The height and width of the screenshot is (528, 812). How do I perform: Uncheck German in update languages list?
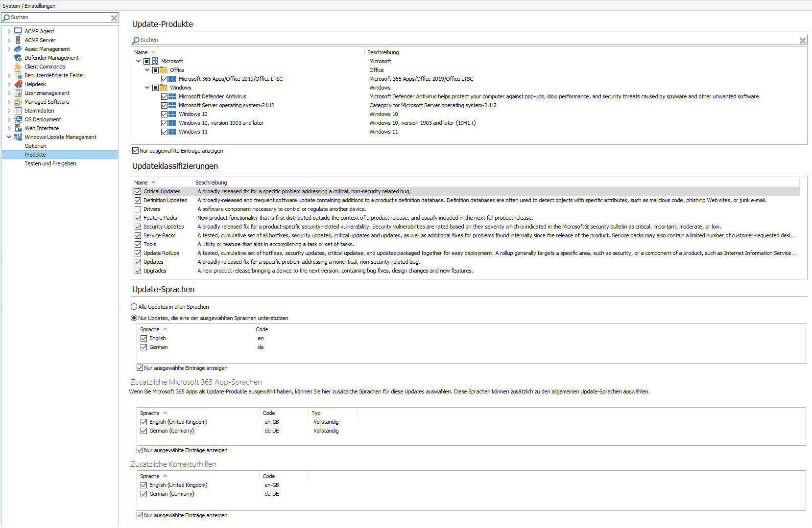(x=144, y=347)
